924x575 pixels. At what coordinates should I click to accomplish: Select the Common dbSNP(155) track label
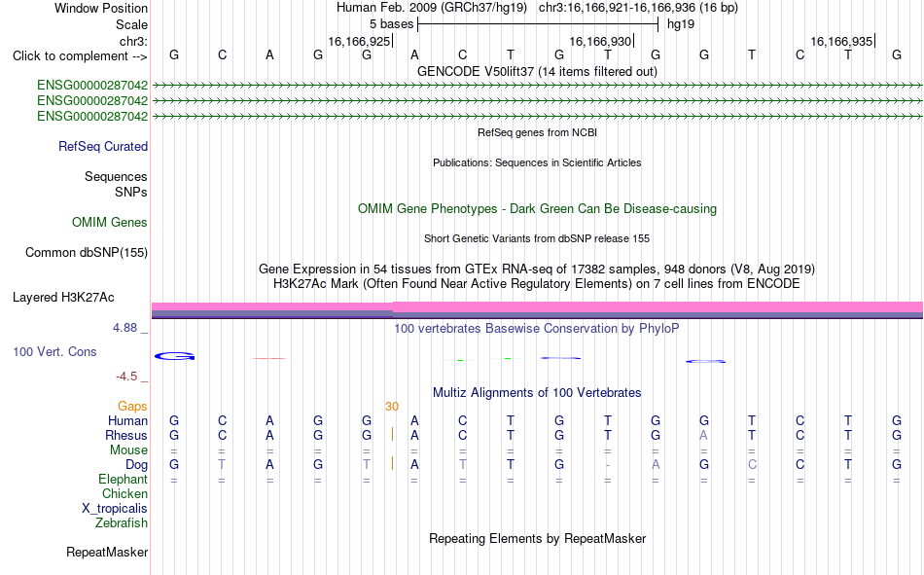pos(86,252)
